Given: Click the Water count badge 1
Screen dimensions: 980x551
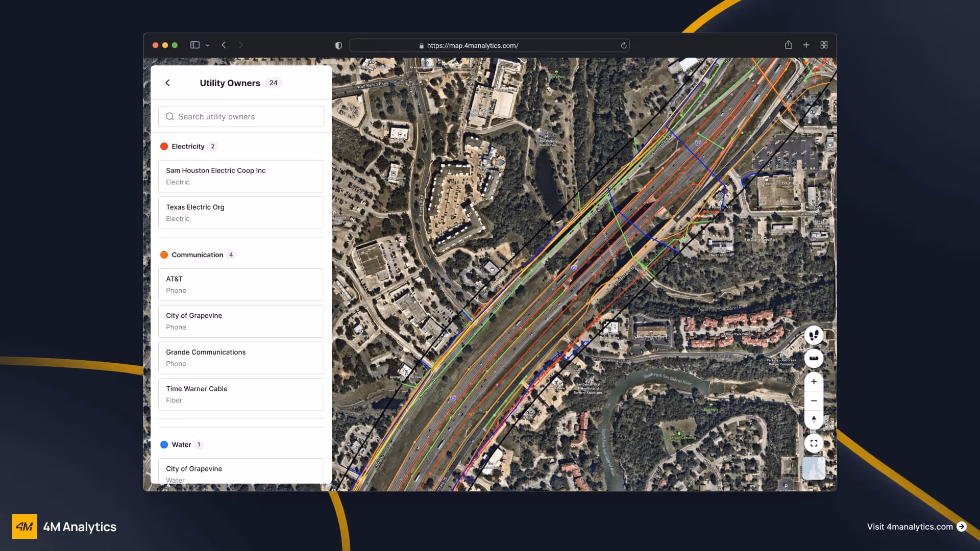Looking at the screenshot, I should [x=199, y=445].
